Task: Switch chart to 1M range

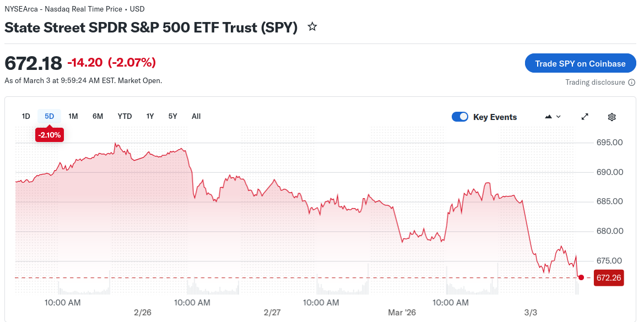Action: 73,116
